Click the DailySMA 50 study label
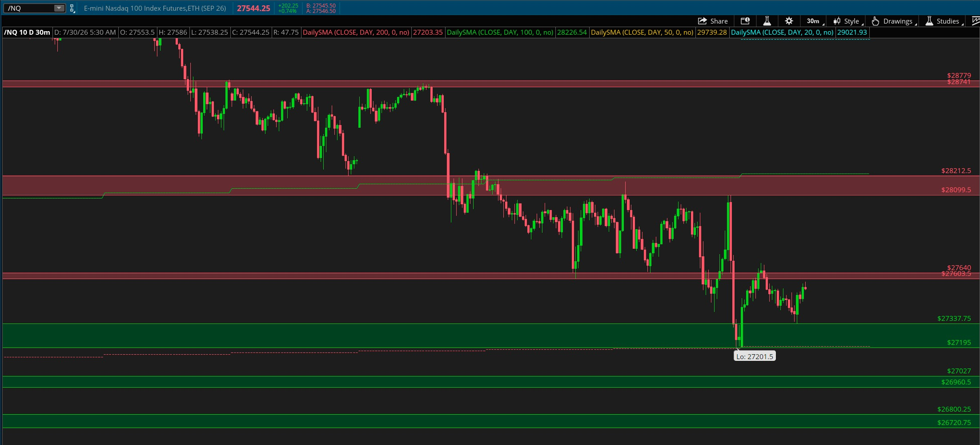 642,32
